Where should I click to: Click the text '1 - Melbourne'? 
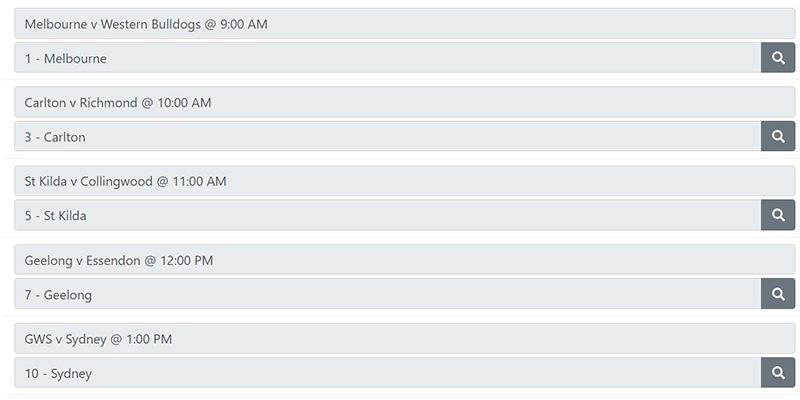coord(66,58)
